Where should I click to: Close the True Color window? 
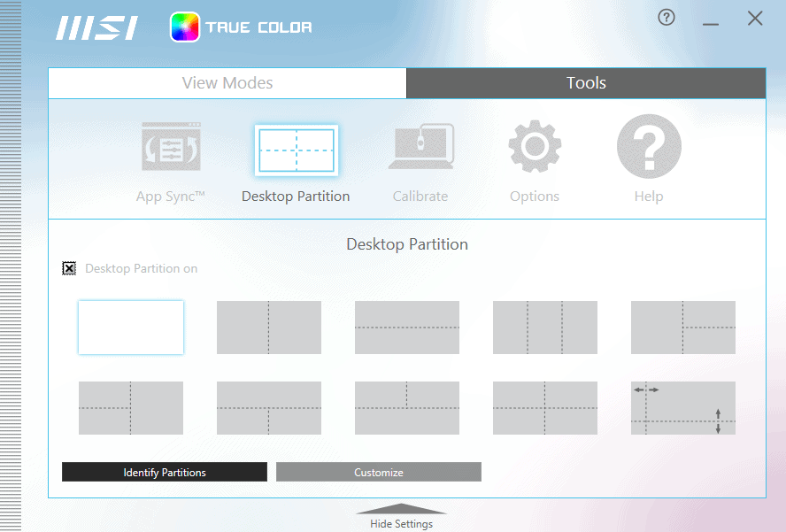pos(755,19)
